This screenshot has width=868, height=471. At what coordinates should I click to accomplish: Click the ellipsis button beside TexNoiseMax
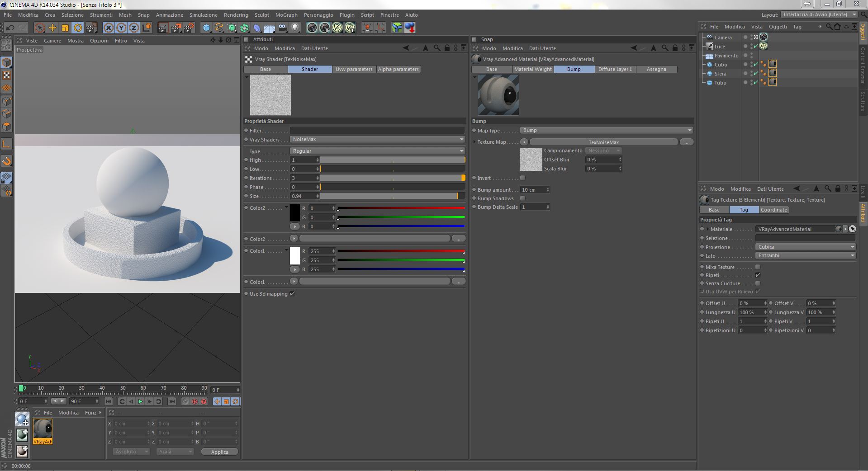686,142
